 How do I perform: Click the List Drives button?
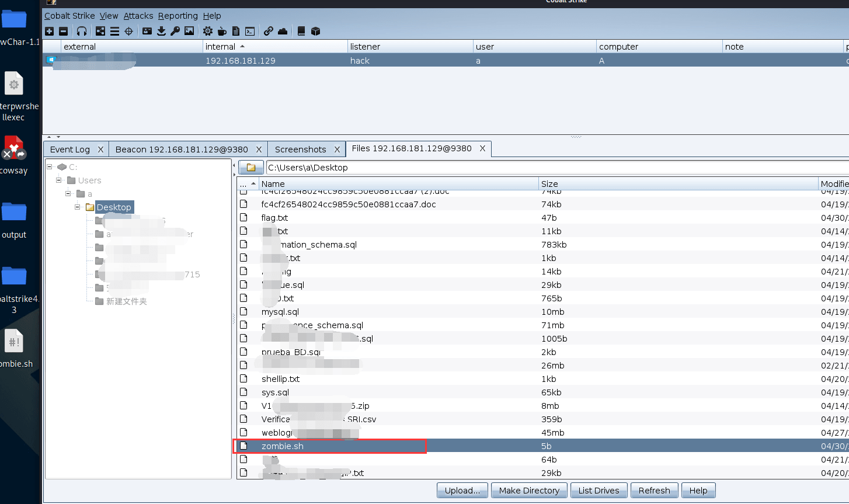click(599, 490)
